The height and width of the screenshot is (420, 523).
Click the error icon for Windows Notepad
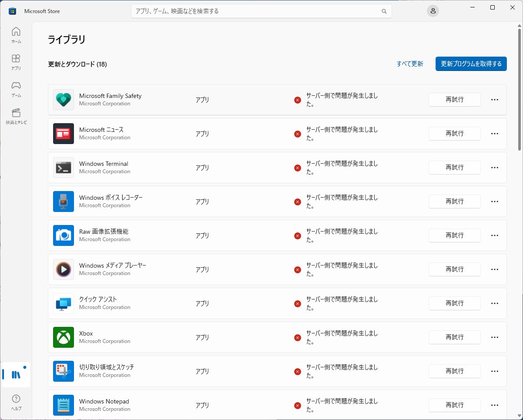(298, 406)
